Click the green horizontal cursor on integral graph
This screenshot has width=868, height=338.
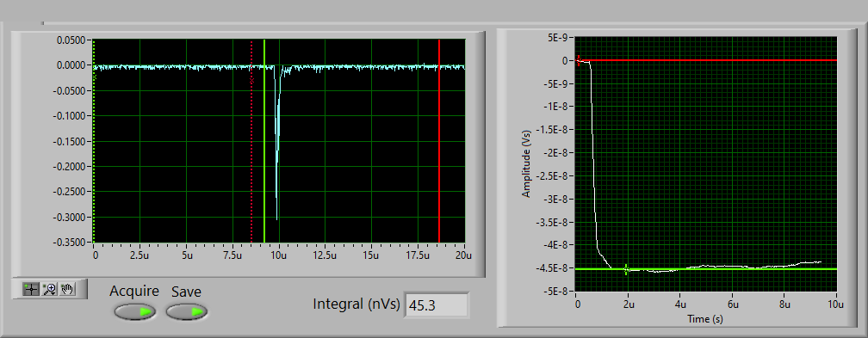point(706,269)
